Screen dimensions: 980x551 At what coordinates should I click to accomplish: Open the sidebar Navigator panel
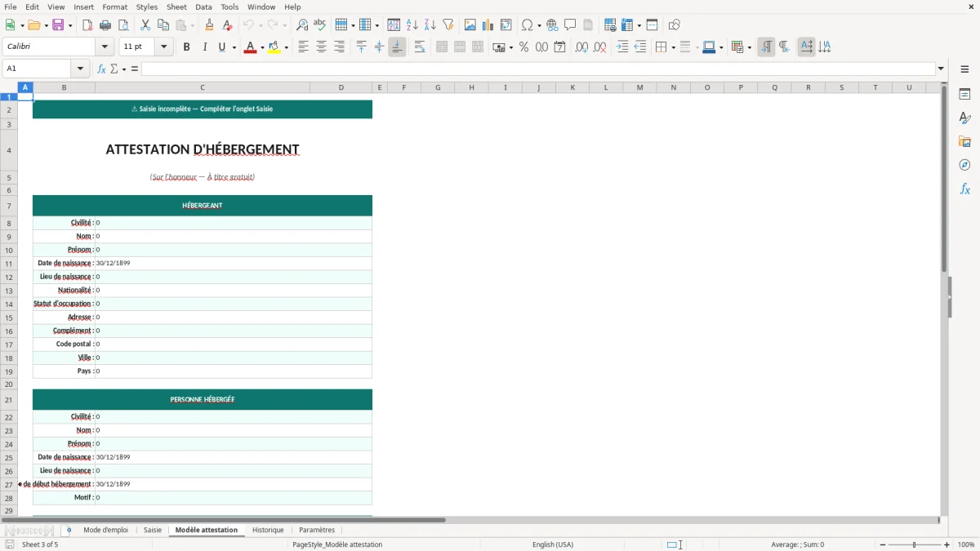pos(964,165)
